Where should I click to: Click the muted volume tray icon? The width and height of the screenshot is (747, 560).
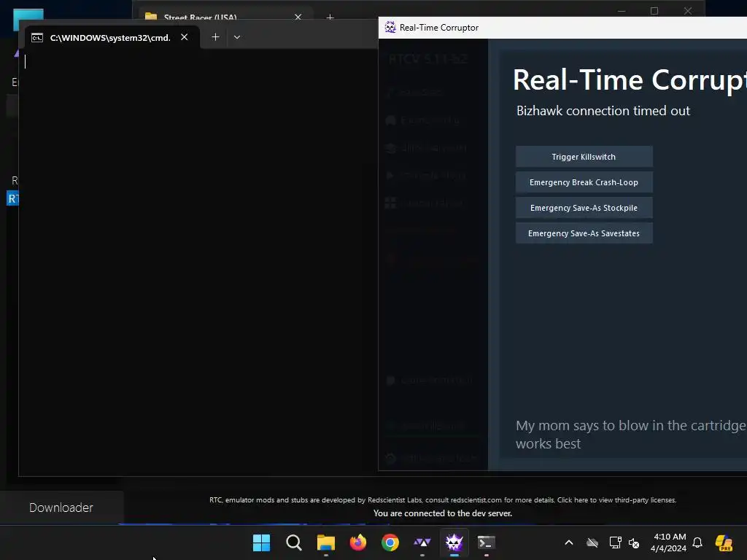(634, 542)
